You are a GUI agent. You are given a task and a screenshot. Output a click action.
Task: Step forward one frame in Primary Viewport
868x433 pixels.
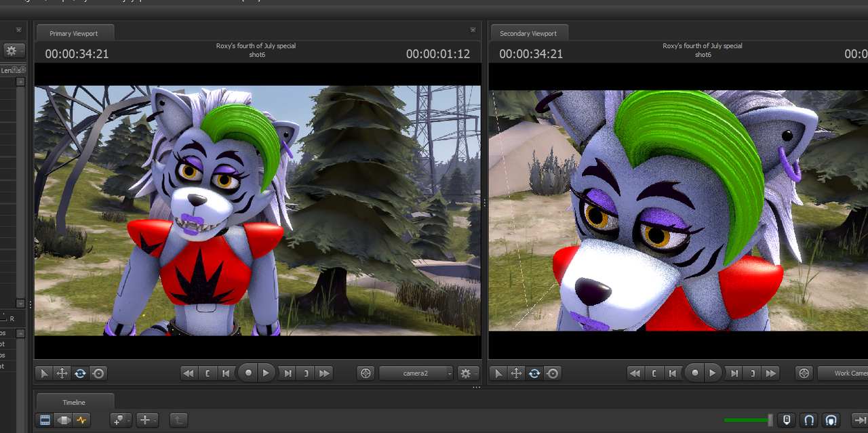pos(288,373)
